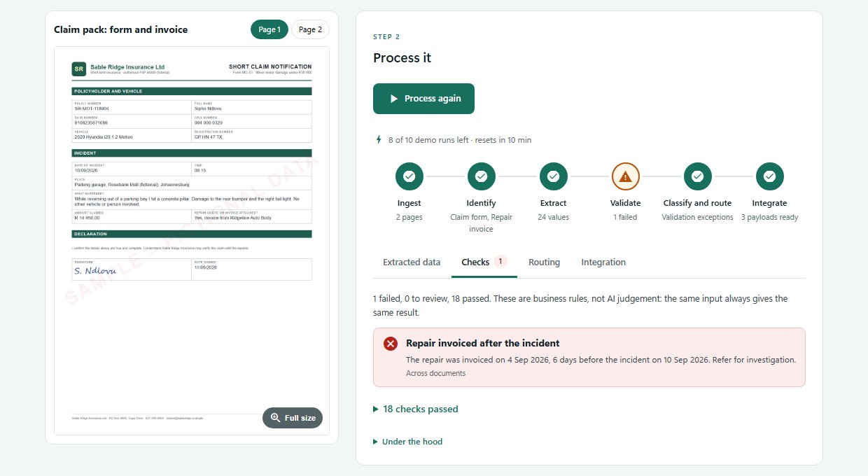Click the Validate step warning icon
This screenshot has width=868, height=476.
click(x=626, y=176)
